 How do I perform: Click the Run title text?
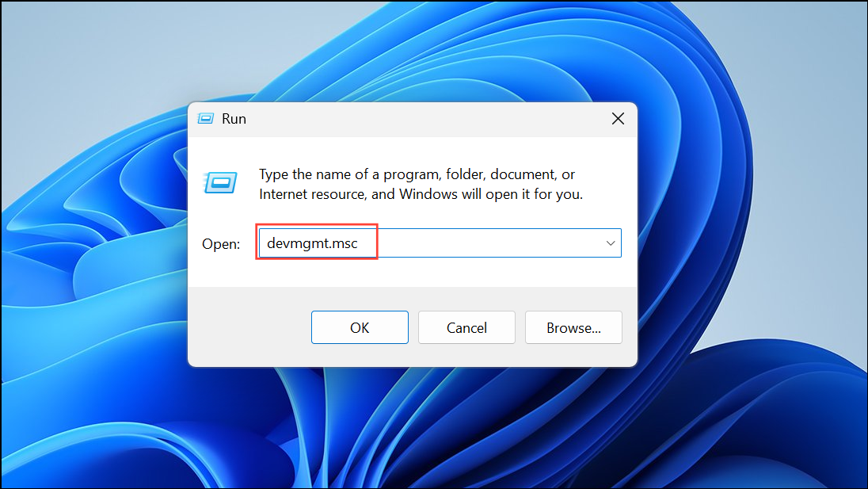(x=234, y=118)
